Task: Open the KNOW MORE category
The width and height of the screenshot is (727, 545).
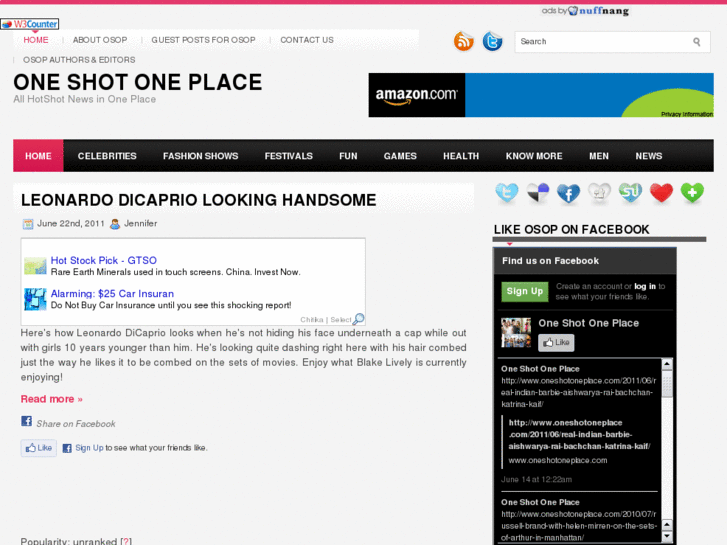Action: pos(534,156)
